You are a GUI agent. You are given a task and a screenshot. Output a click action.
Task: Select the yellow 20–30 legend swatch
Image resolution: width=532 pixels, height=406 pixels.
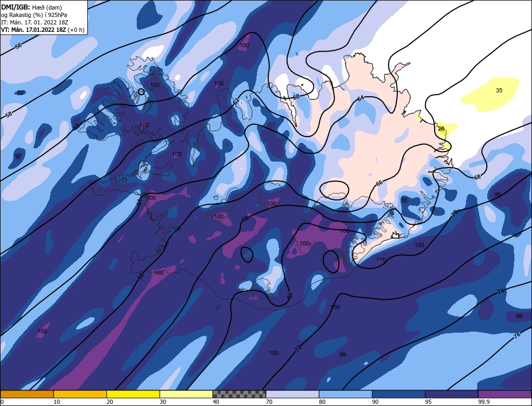[133, 394]
